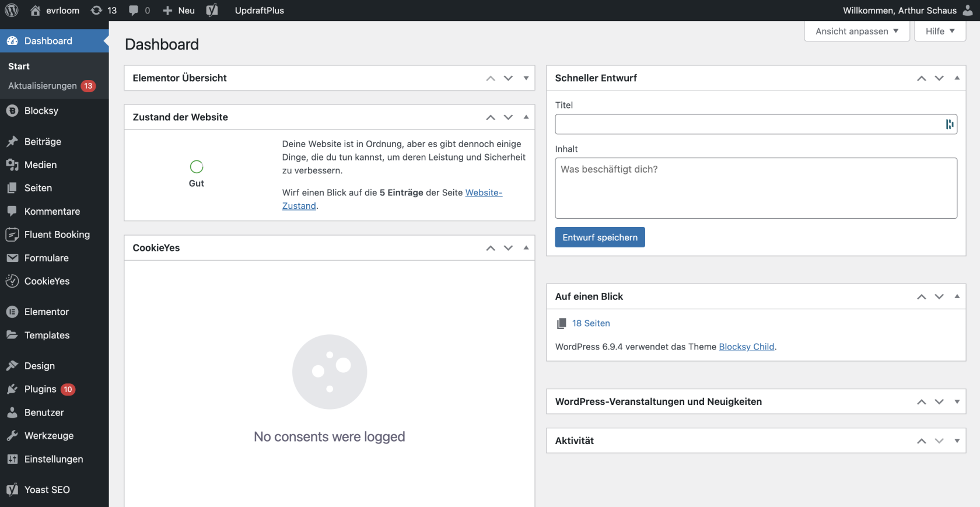Open the Blocksy Child theme link
This screenshot has height=507, width=980.
[747, 347]
